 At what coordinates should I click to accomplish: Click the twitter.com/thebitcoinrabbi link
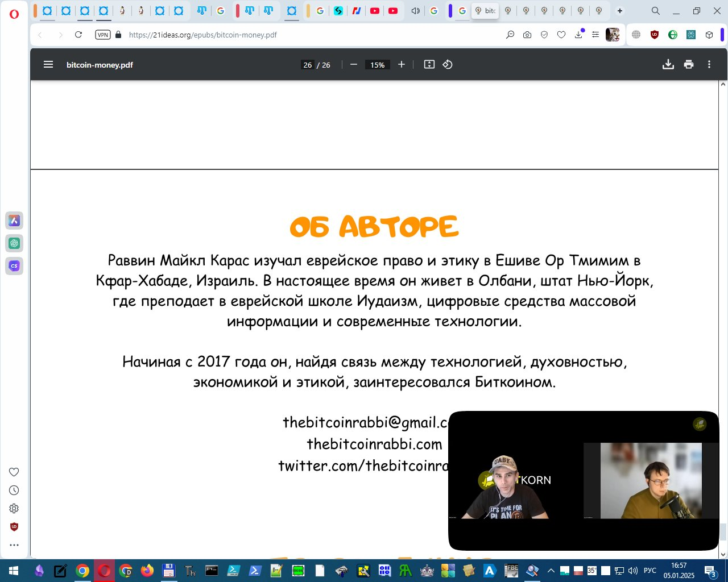pos(363,465)
